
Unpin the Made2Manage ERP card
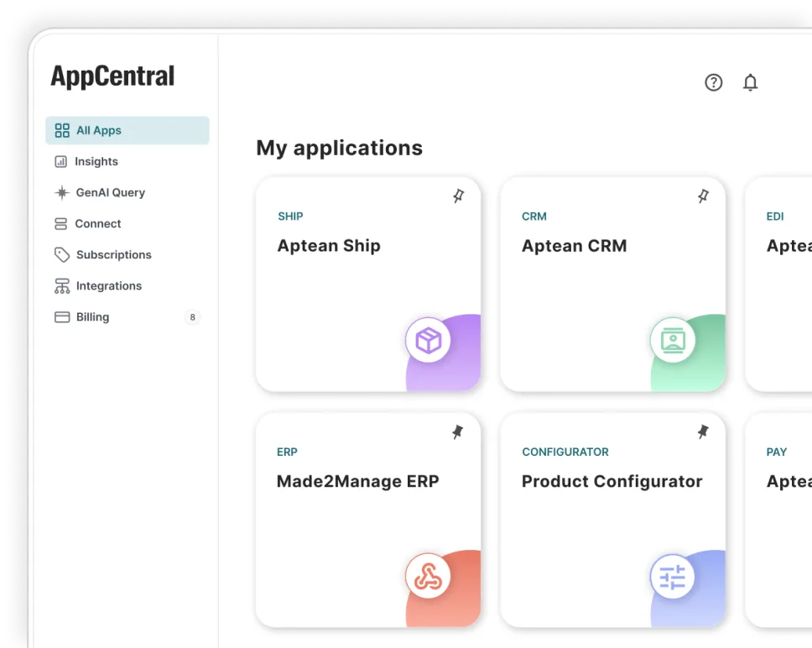pyautogui.click(x=458, y=432)
